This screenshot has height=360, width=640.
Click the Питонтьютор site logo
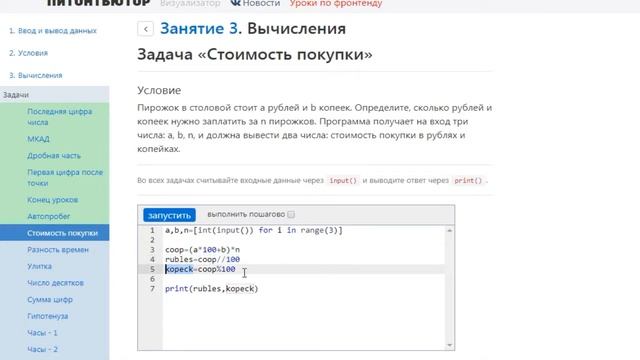pyautogui.click(x=99, y=3)
